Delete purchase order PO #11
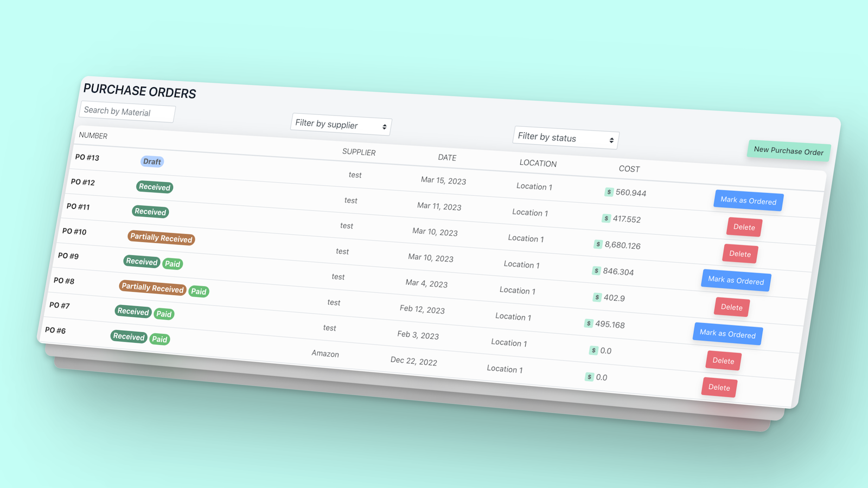Image resolution: width=868 pixels, height=488 pixels. (x=744, y=227)
